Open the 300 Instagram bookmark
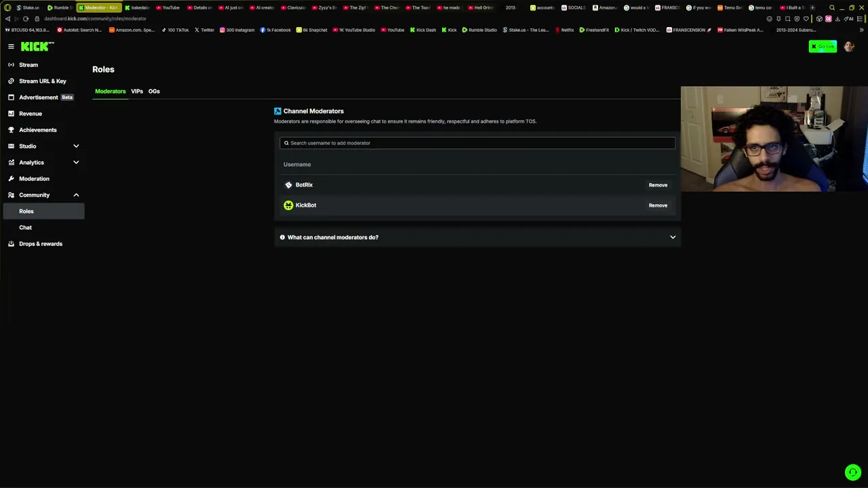868x488 pixels. pyautogui.click(x=237, y=30)
